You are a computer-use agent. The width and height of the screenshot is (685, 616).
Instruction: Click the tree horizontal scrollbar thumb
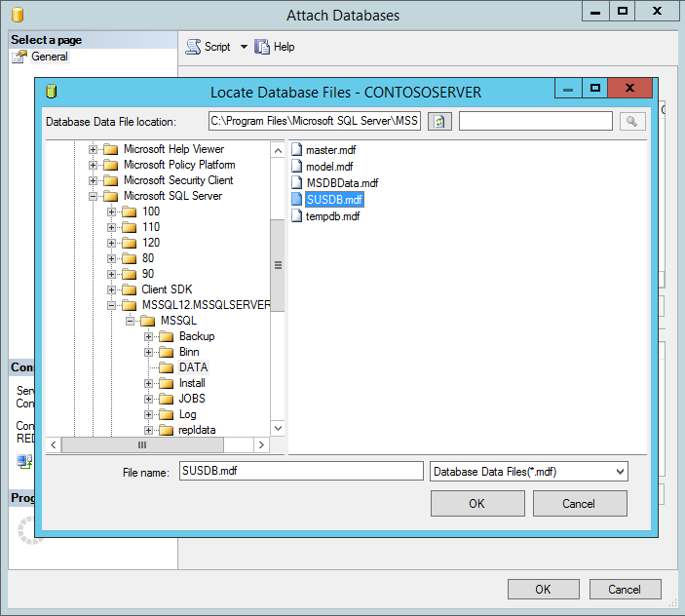[x=142, y=444]
